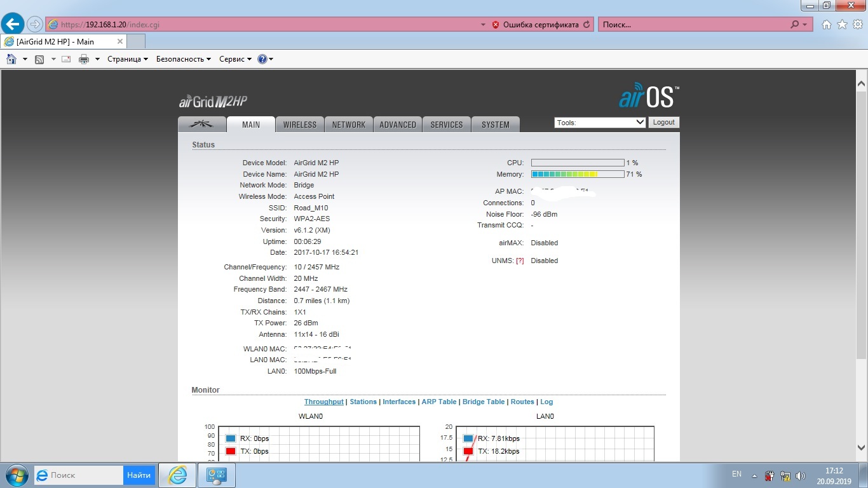The width and height of the screenshot is (868, 488).
Task: Click the refresh icon in address bar
Action: (x=587, y=25)
